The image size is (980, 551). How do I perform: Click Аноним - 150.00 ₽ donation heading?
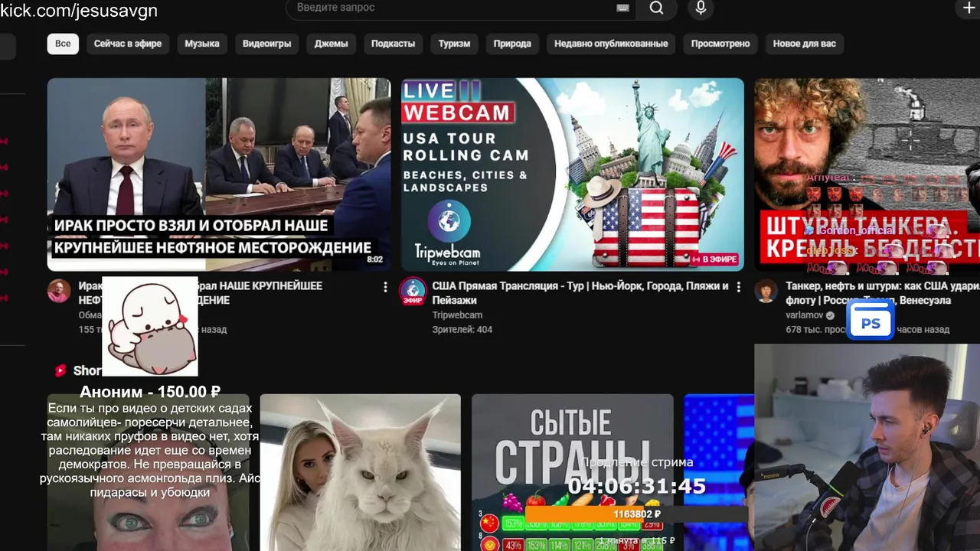click(150, 392)
